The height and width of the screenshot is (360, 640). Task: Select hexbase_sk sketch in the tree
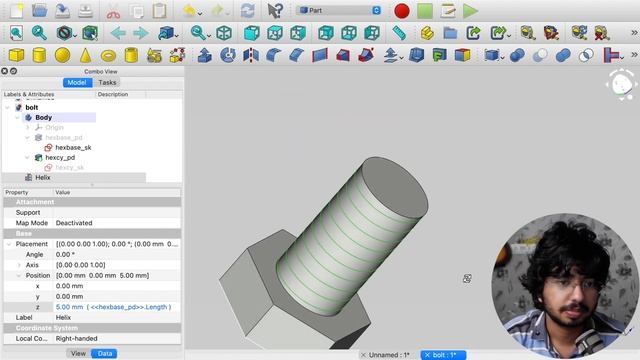73,147
